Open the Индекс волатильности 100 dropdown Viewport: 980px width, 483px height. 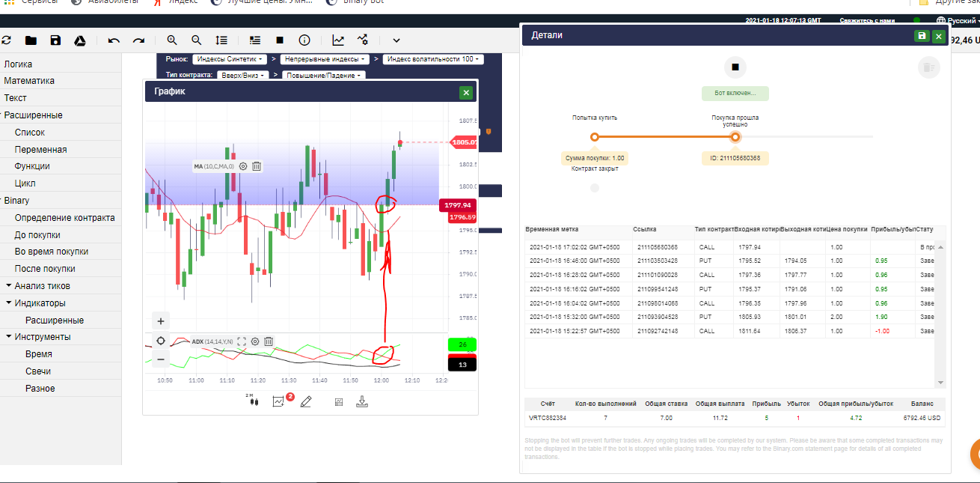[433, 59]
